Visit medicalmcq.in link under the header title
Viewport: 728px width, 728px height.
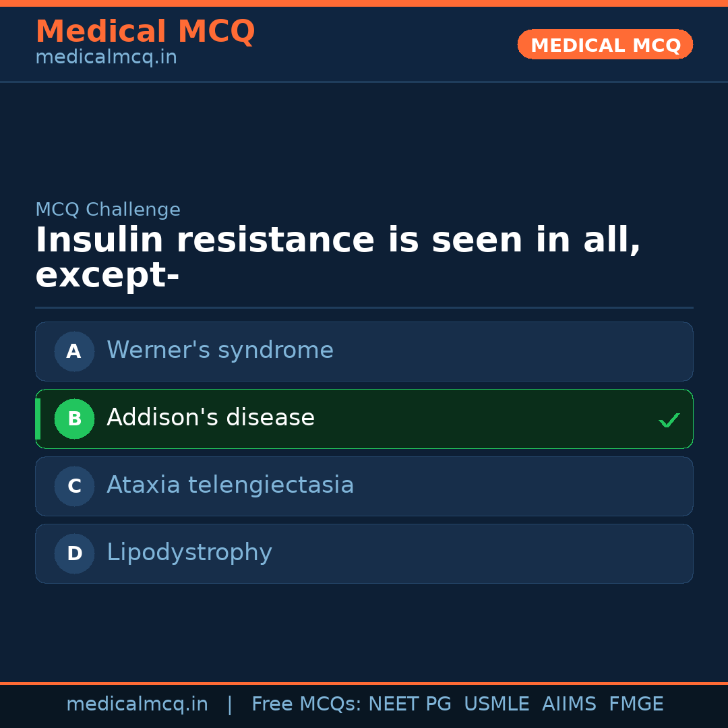(106, 58)
